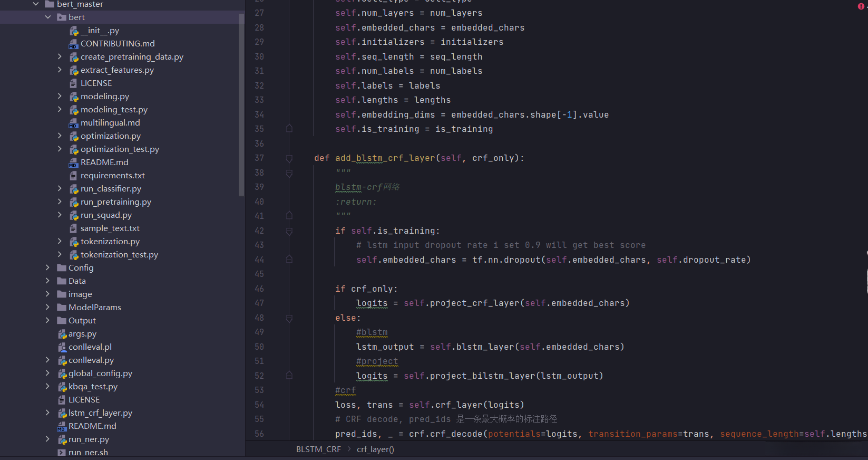Click the conlleval.pl Perl file icon
The image size is (868, 460).
pyautogui.click(x=62, y=347)
